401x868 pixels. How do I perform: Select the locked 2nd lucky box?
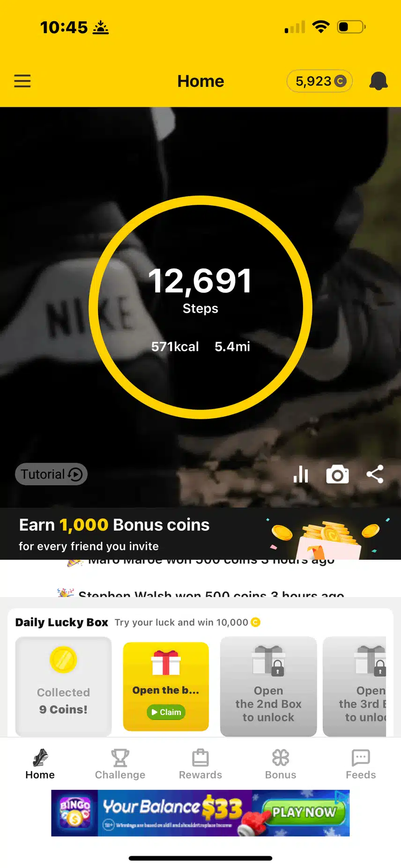[x=268, y=686]
